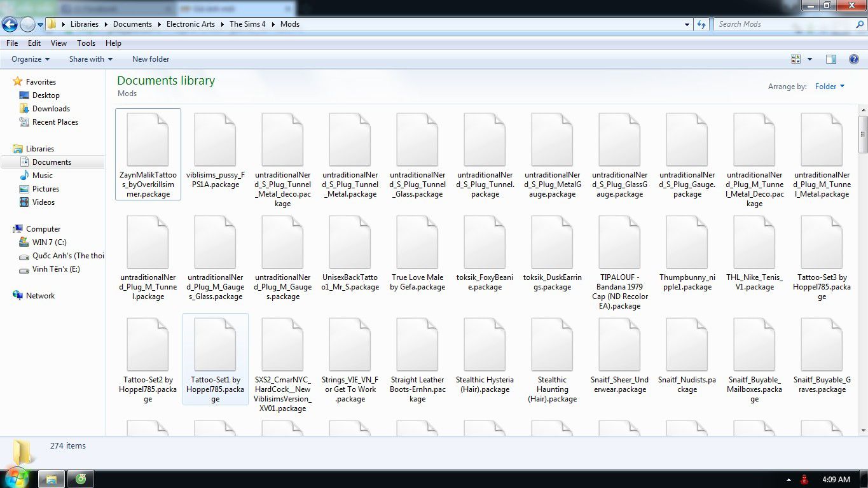Select the Tattoo-Set1 by Hoppel785 package file
868x488 pixels.
pyautogui.click(x=215, y=359)
